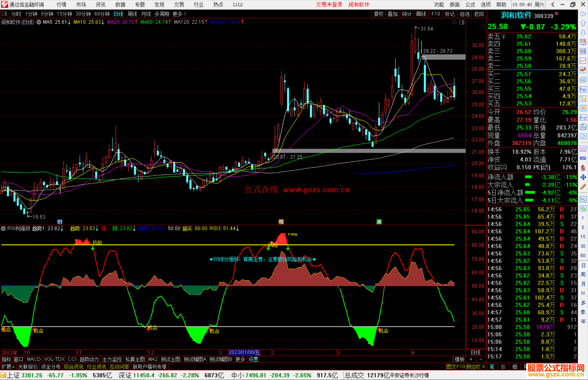
Task: Expand the 扩展 panel at bottom left
Action: point(8,367)
